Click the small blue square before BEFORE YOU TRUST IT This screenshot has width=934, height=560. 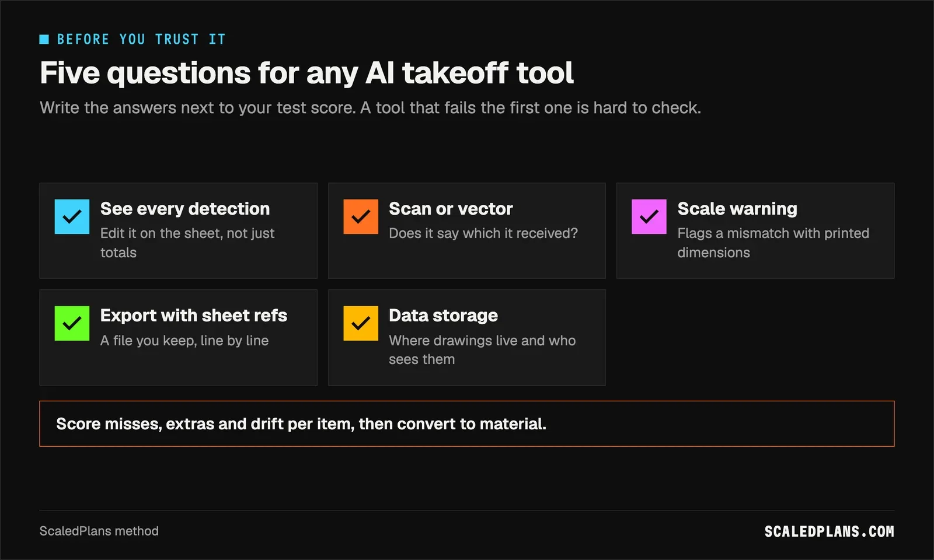(x=44, y=39)
